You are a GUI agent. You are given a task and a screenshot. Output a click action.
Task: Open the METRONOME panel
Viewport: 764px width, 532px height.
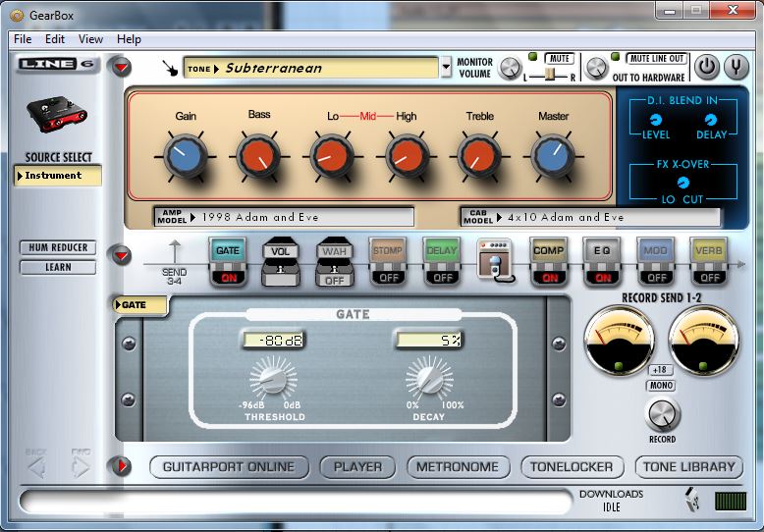click(458, 466)
